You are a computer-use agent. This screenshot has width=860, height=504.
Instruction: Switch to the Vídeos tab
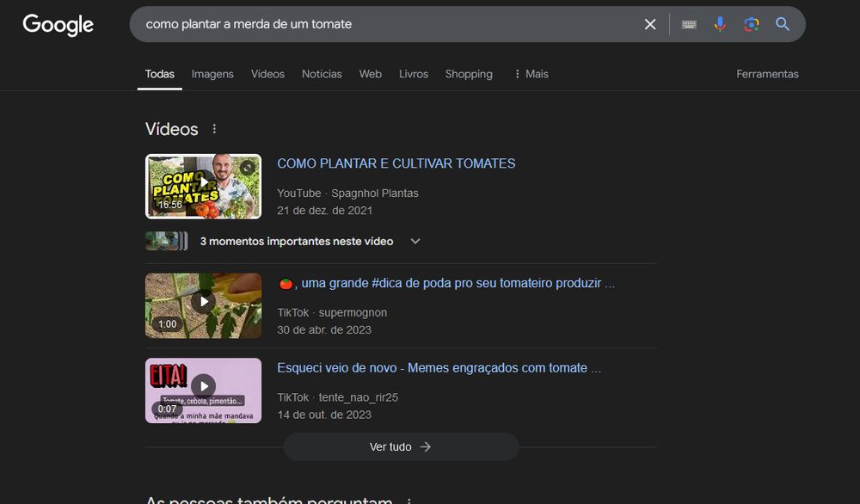267,74
